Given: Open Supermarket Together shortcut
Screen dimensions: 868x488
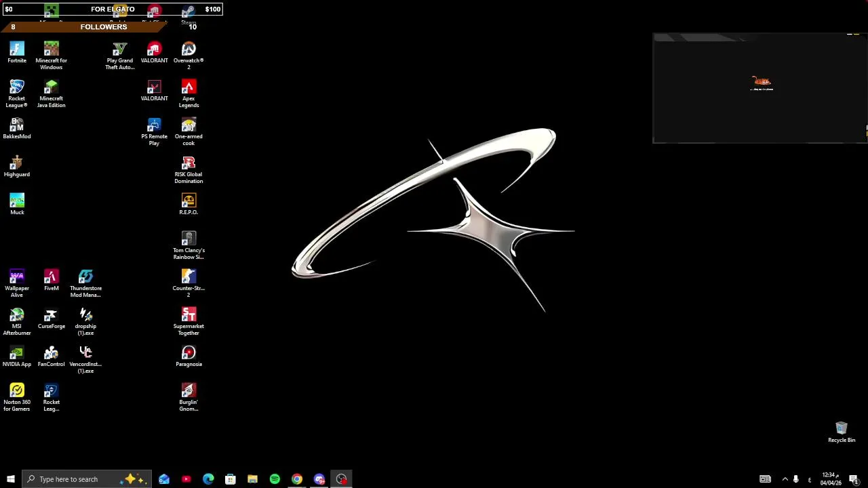Looking at the screenshot, I should tap(189, 321).
